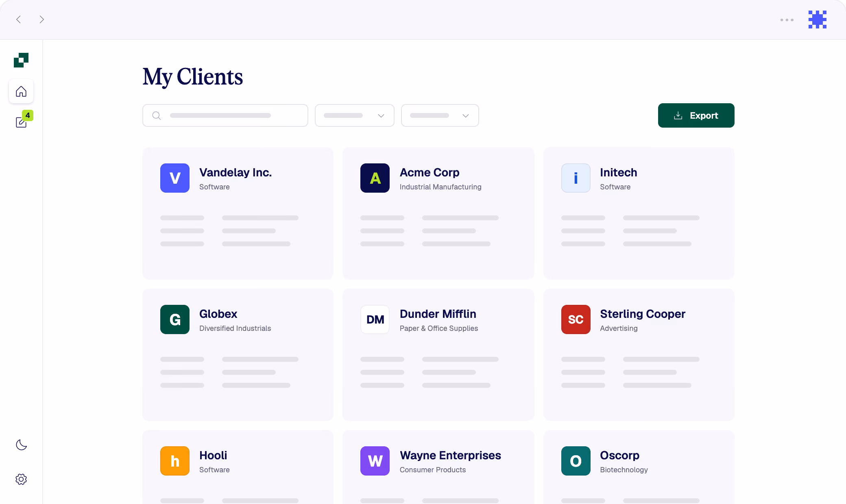Expand the second filter dropdown
The width and height of the screenshot is (846, 504).
click(x=440, y=115)
